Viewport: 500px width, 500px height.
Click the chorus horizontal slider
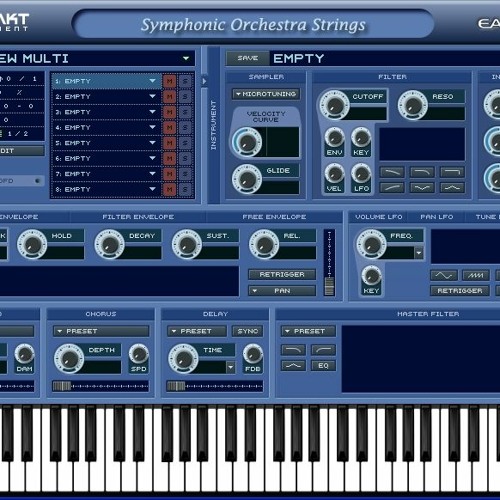100,386
